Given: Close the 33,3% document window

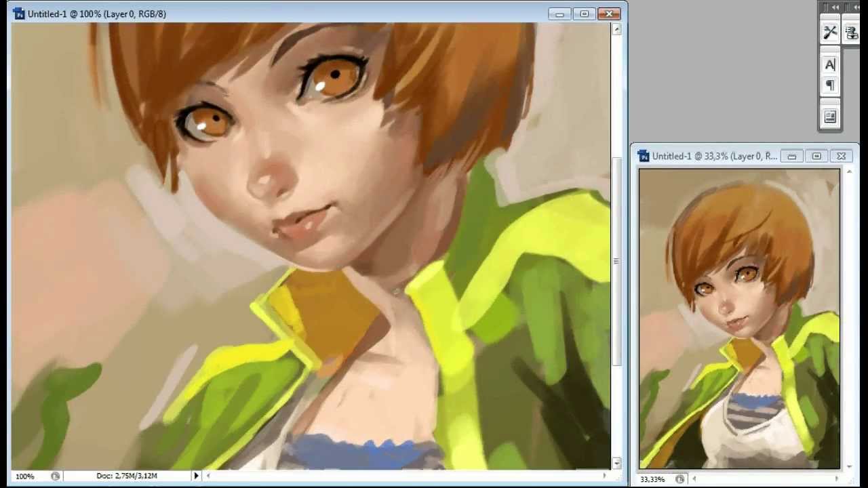Looking at the screenshot, I should 841,156.
